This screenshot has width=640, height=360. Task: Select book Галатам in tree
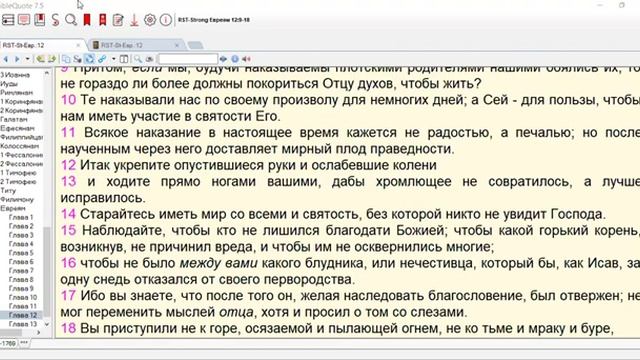coord(14,119)
